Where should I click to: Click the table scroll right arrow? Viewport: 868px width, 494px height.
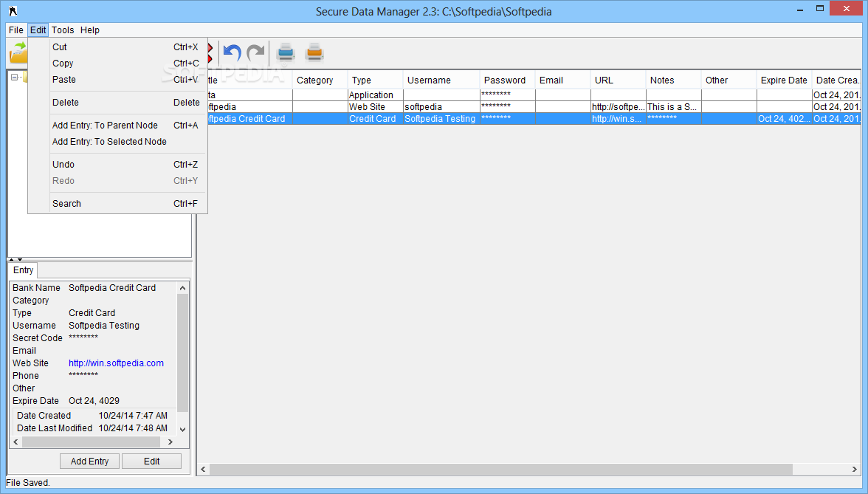(x=854, y=469)
